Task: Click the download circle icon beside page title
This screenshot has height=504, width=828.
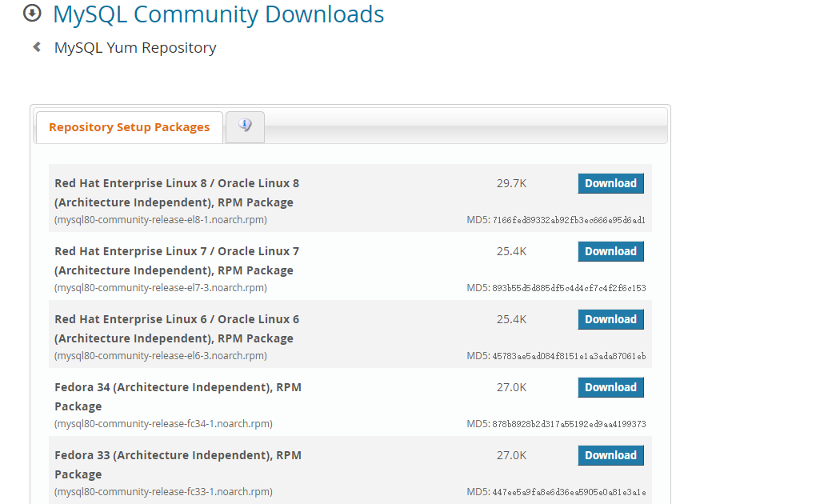Action: click(32, 14)
